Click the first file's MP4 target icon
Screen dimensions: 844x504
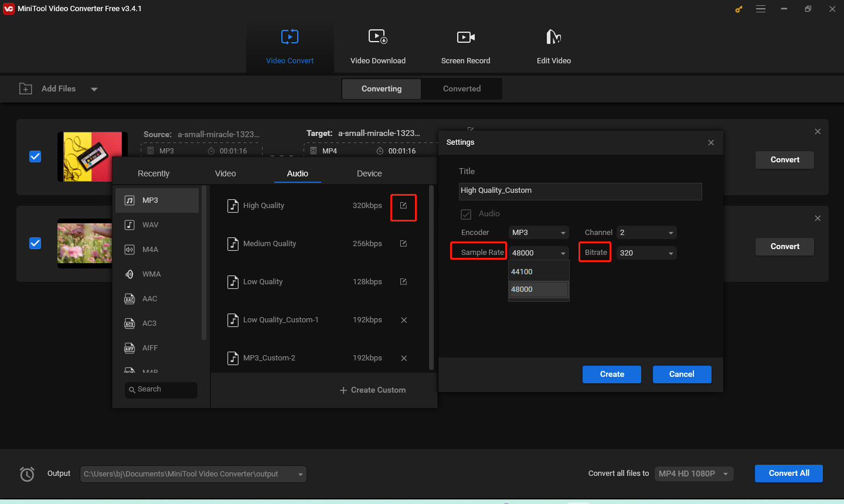tap(313, 151)
